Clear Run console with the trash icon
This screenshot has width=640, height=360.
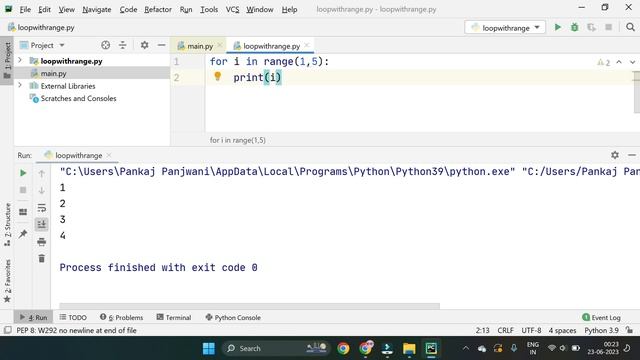click(42, 258)
